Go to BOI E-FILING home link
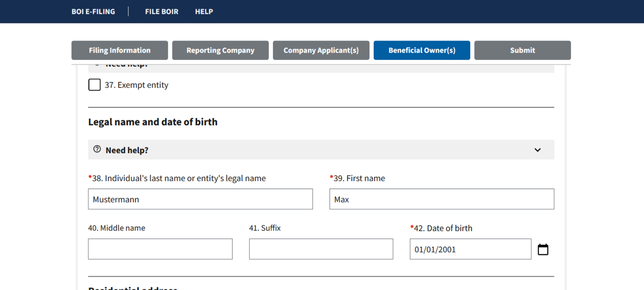 coord(93,12)
